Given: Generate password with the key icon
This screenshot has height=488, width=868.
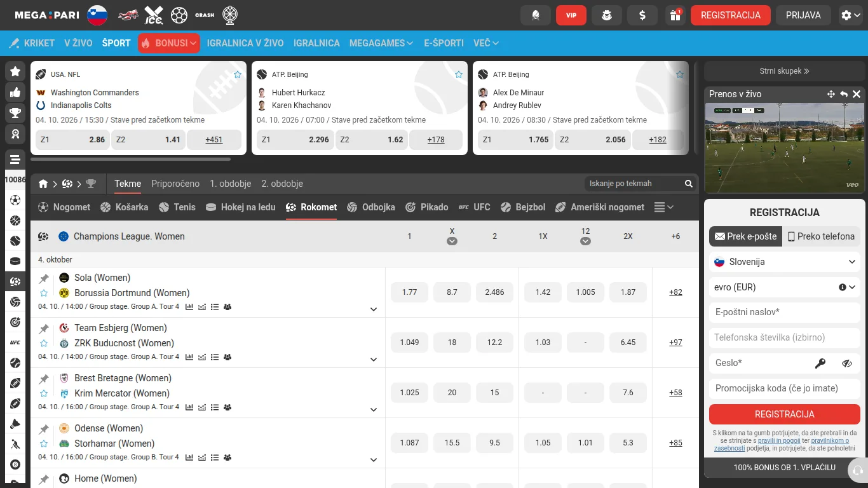Looking at the screenshot, I should (820, 363).
